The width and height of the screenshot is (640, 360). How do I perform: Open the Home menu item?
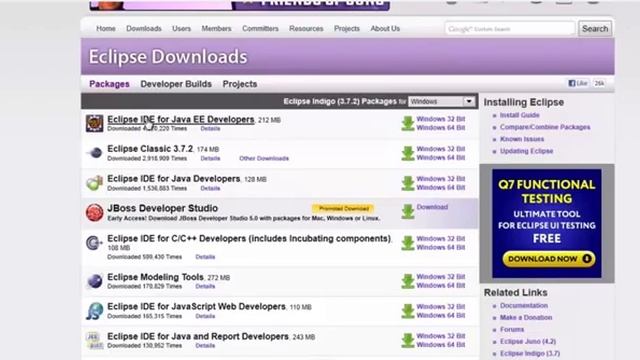[x=106, y=29]
